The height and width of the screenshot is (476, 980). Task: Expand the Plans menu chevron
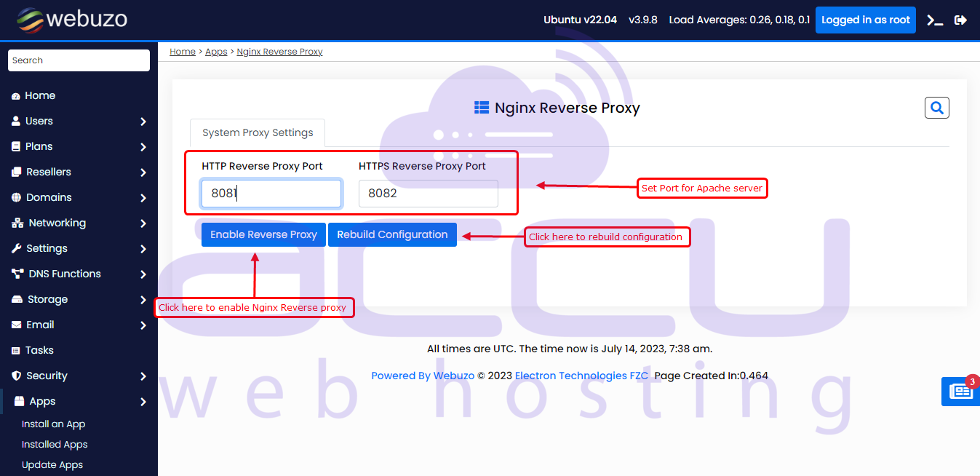(143, 147)
